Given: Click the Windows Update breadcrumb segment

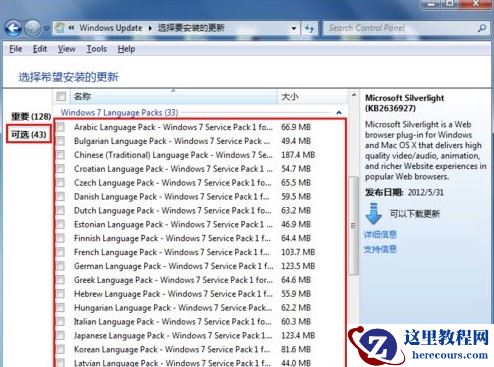Looking at the screenshot, I should 111,28.
